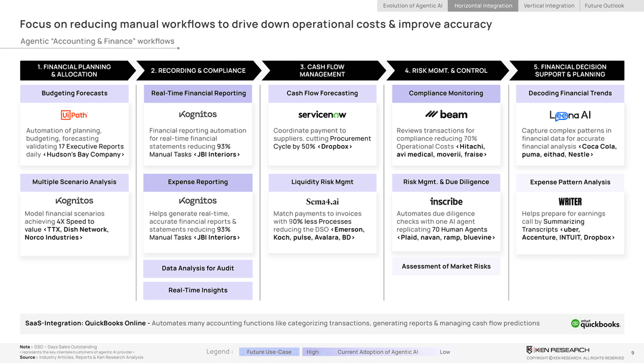
Task: Click the Sema4.ai logo
Action: pos(322,202)
